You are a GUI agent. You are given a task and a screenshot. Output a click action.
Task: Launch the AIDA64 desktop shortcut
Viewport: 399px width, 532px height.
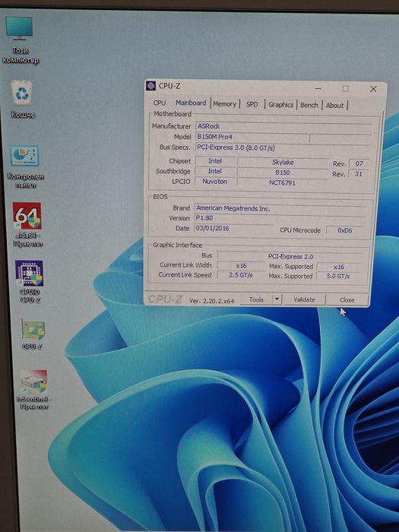click(x=27, y=225)
